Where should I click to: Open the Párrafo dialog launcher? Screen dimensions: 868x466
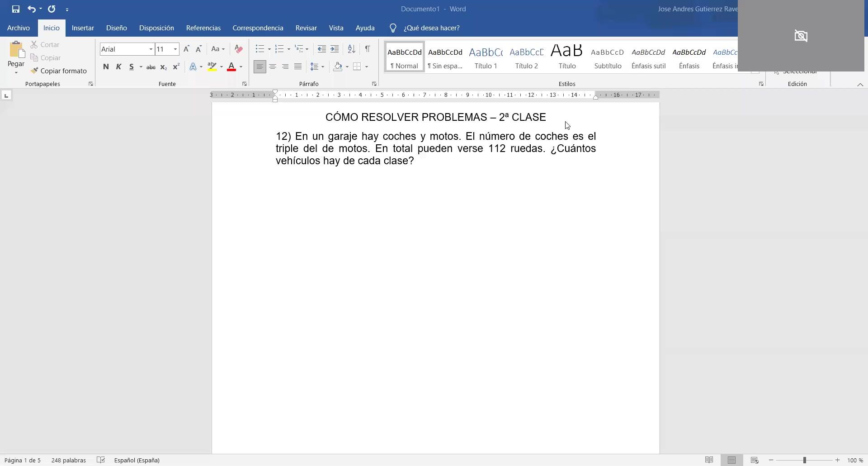[374, 84]
